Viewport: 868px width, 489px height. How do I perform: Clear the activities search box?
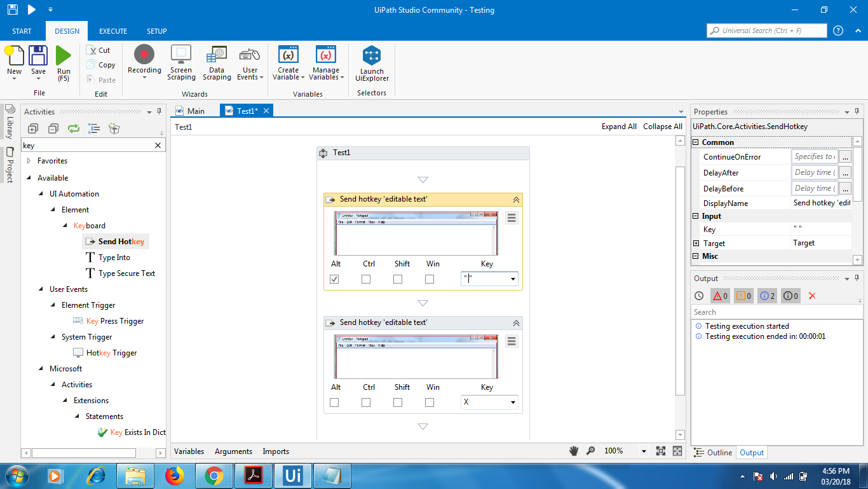tap(158, 146)
